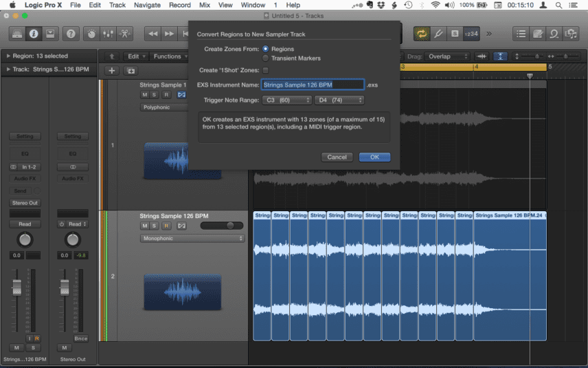Click the left channel Read automation button
The height and width of the screenshot is (368, 588).
[x=25, y=224]
